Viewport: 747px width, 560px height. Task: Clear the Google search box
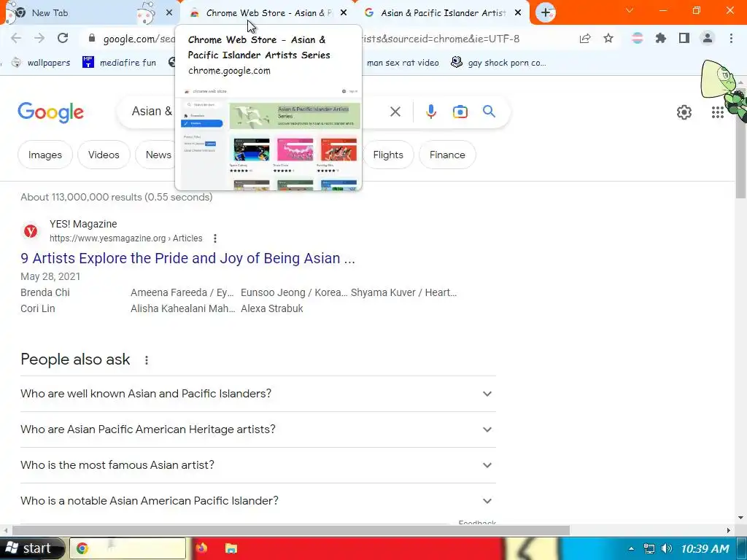tap(395, 112)
